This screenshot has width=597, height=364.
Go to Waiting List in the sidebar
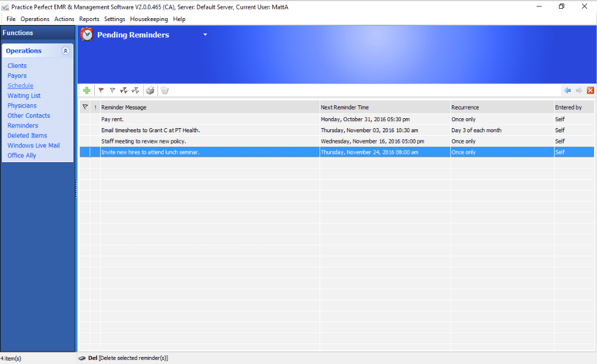pyautogui.click(x=24, y=96)
